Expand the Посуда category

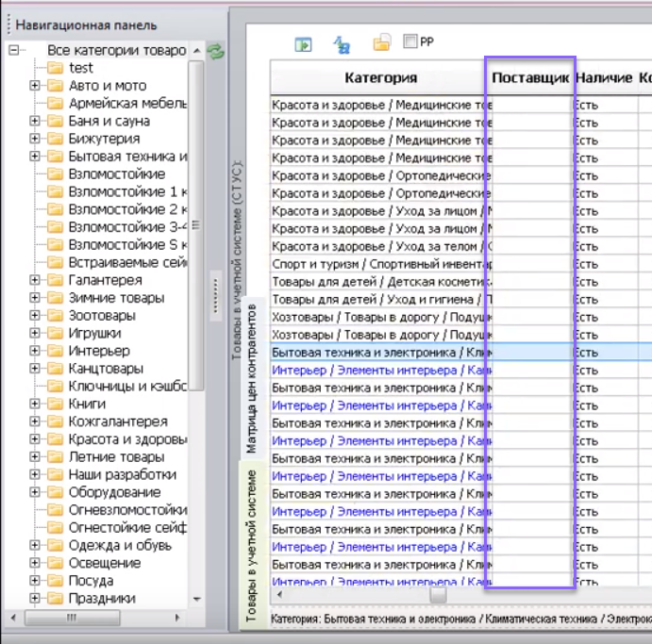click(x=35, y=581)
